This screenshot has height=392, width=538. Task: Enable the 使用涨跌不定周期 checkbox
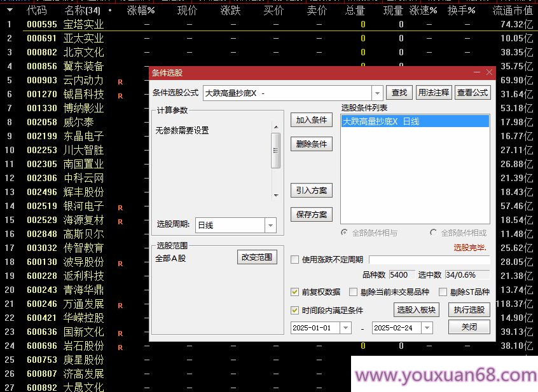pos(294,259)
